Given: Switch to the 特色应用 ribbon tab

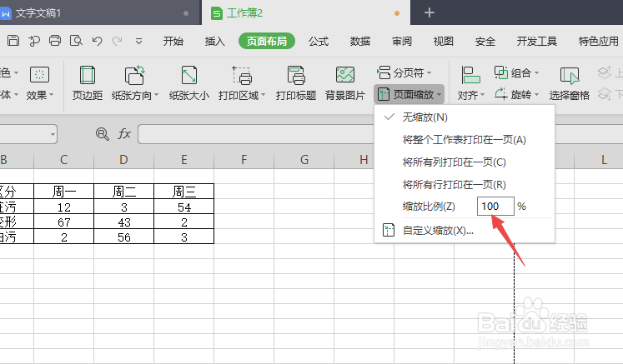Looking at the screenshot, I should pos(598,42).
